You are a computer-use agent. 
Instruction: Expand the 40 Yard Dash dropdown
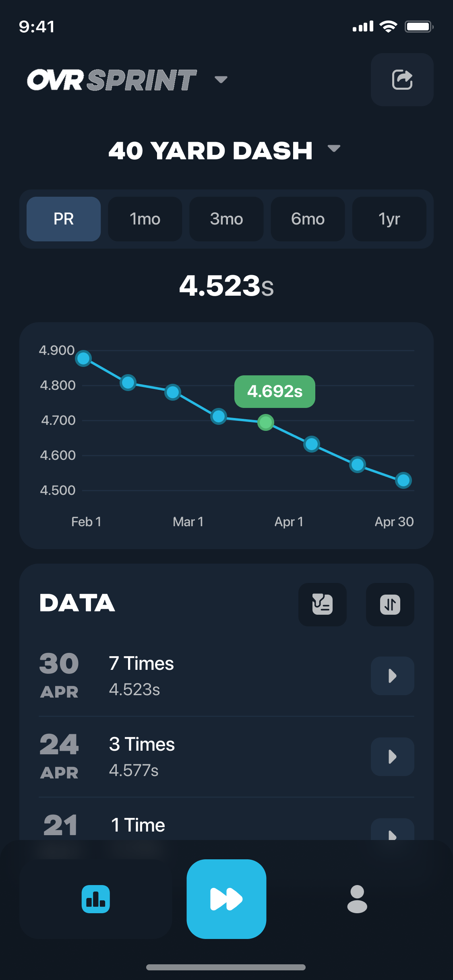(x=334, y=149)
